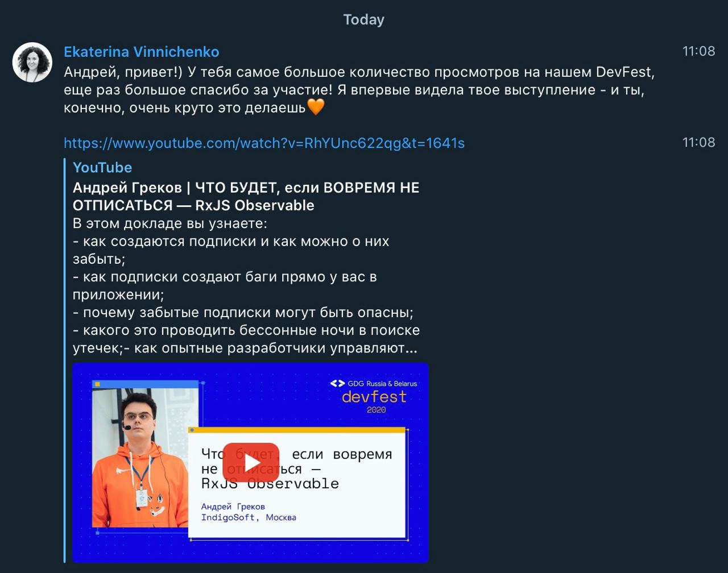The image size is (728, 573).
Task: Click the white talk-title card in the thumbnail
Action: click(297, 485)
